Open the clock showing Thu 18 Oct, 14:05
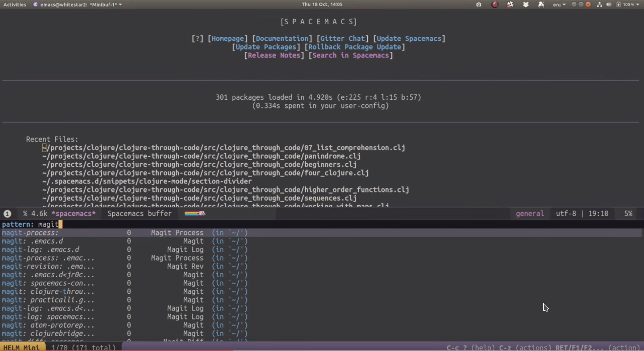Viewport: 644px width, 351px height. [x=322, y=4]
